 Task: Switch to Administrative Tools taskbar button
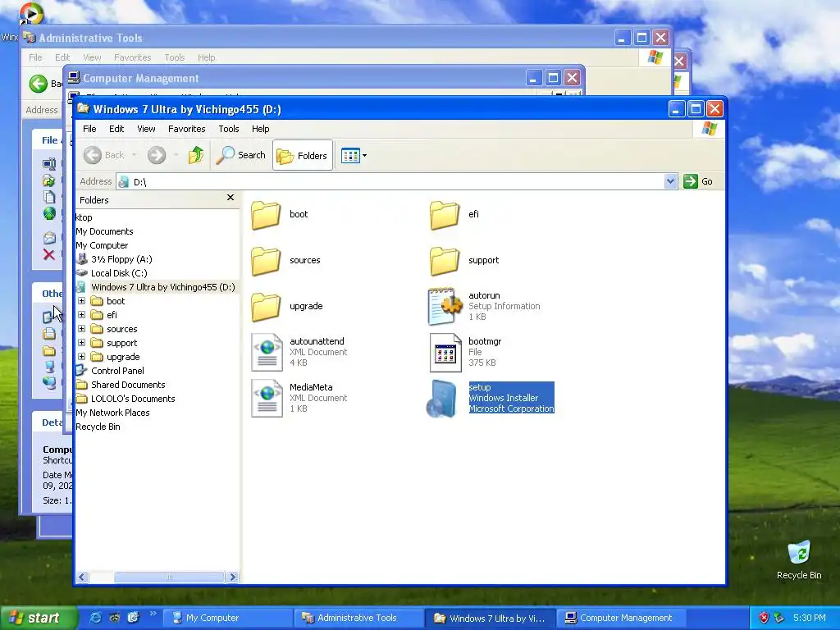358,619
